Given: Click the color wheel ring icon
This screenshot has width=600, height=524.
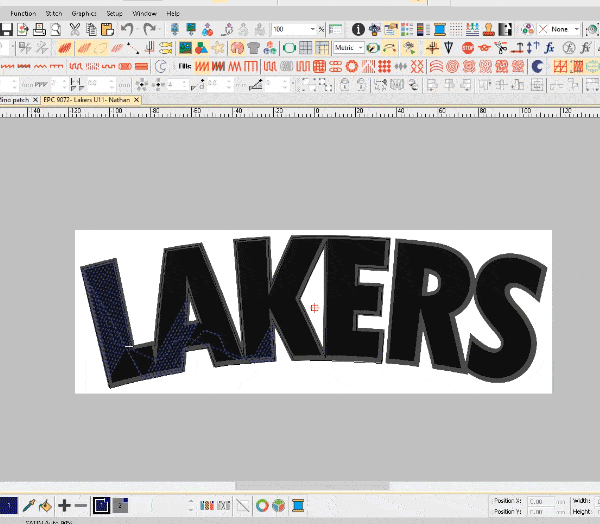Looking at the screenshot, I should click(x=262, y=506).
